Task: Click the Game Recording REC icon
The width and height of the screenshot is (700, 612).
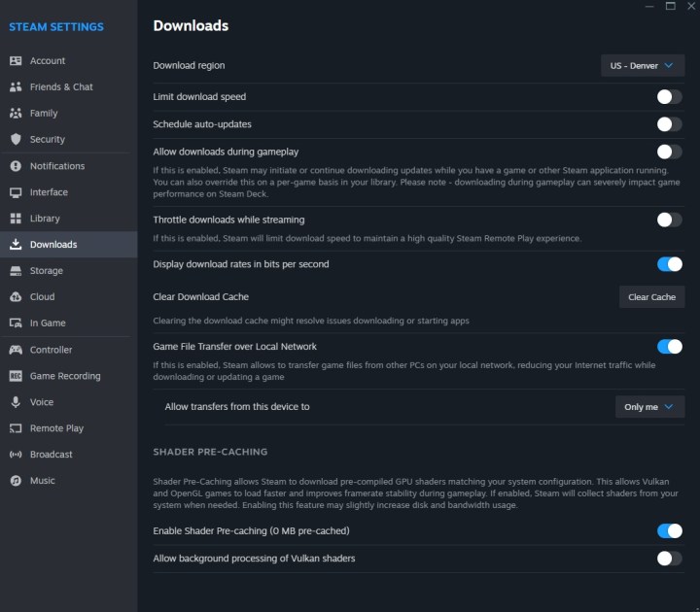Action: click(x=16, y=376)
